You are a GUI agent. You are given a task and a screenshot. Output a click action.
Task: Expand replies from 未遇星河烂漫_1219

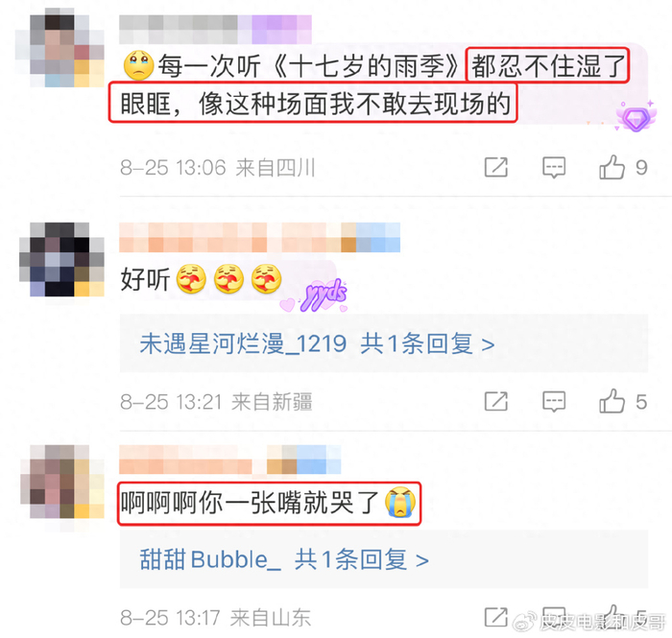[427, 343]
